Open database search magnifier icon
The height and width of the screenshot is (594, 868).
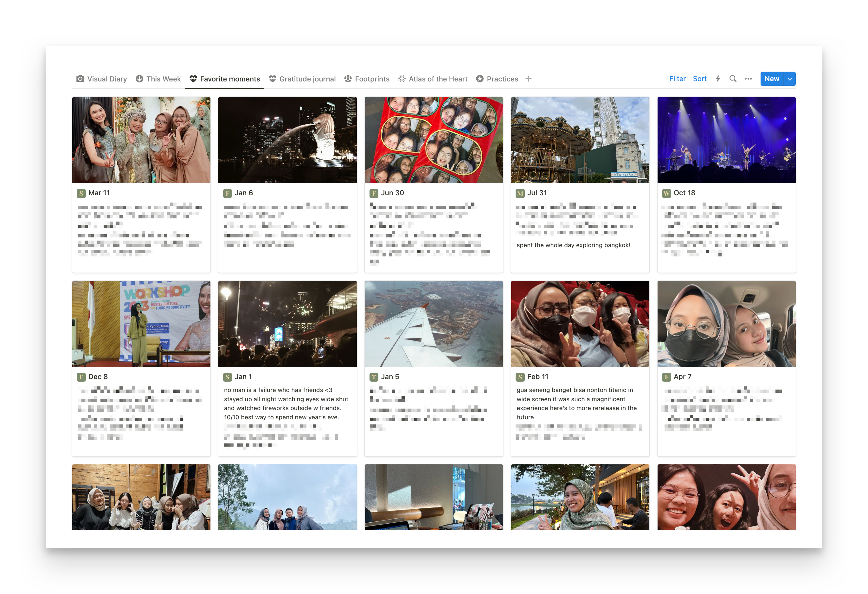coord(733,79)
